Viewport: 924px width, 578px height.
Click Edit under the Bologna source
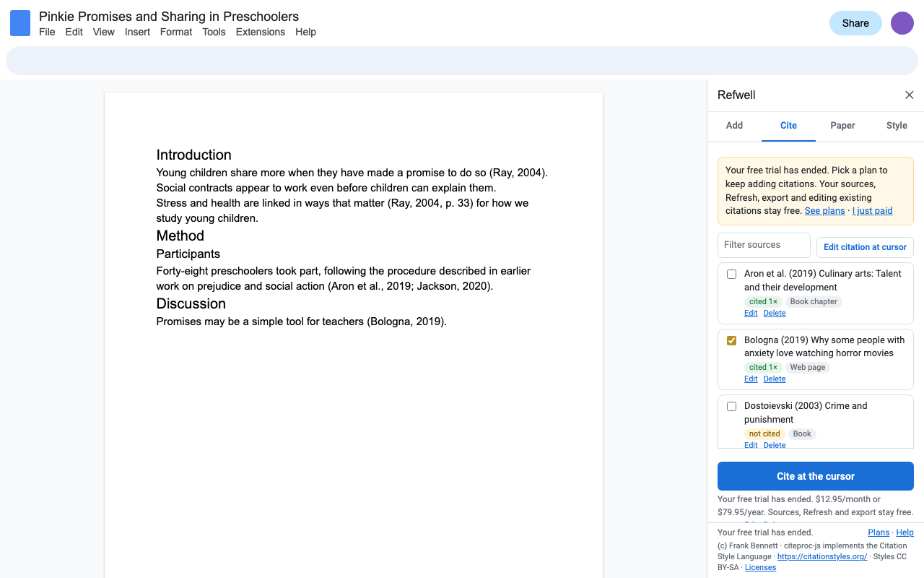click(751, 379)
